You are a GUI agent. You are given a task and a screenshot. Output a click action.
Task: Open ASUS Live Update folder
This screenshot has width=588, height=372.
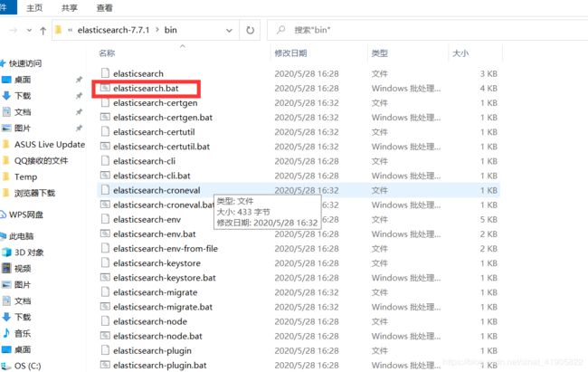[x=50, y=145]
